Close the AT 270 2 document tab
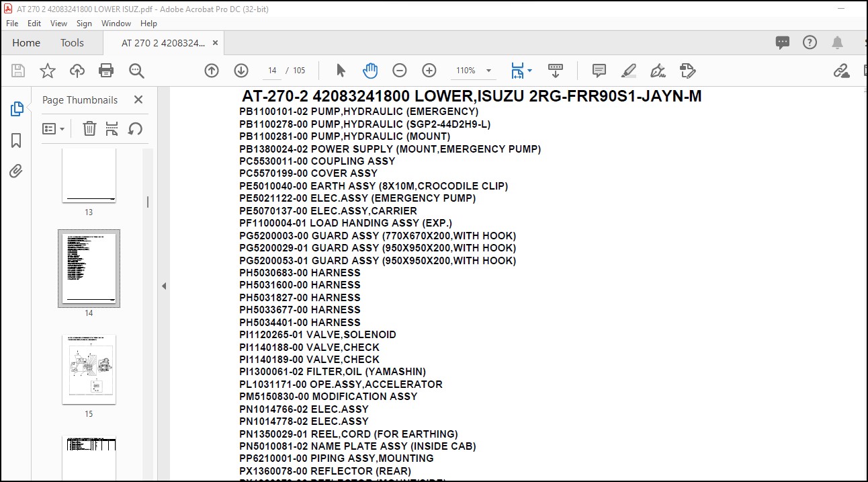 [x=215, y=42]
